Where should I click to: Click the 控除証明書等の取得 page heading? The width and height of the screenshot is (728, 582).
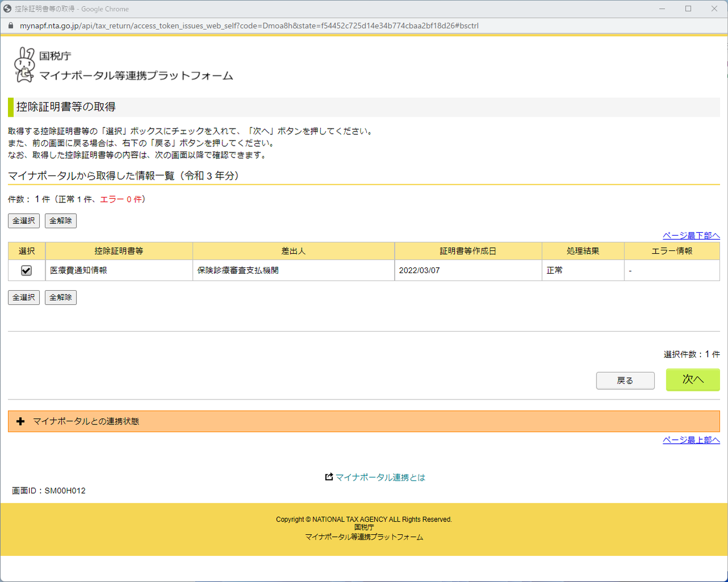[x=66, y=107]
